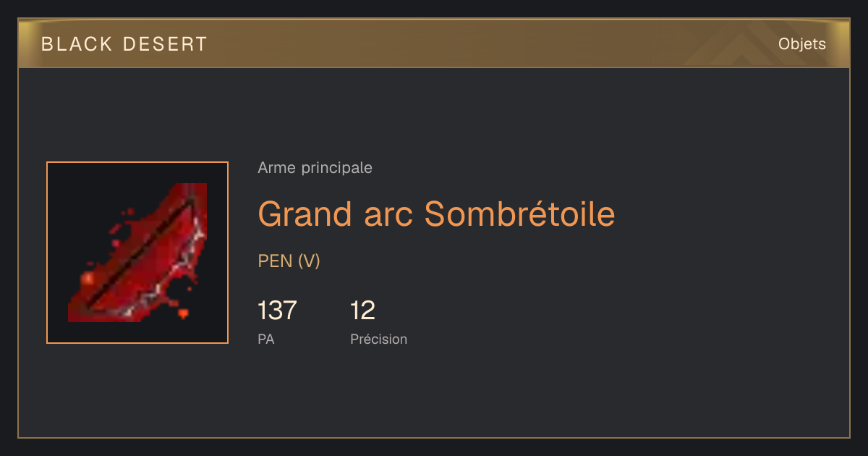
Task: Click the word Sombrétoile in the title
Action: coord(520,214)
